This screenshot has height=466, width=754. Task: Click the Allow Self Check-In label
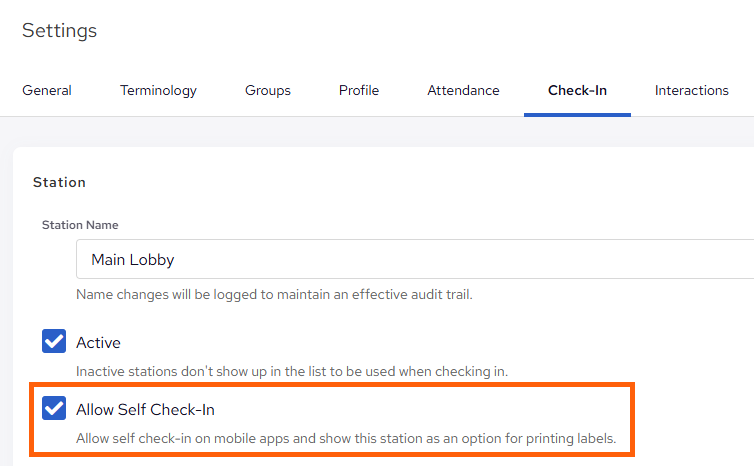(145, 409)
